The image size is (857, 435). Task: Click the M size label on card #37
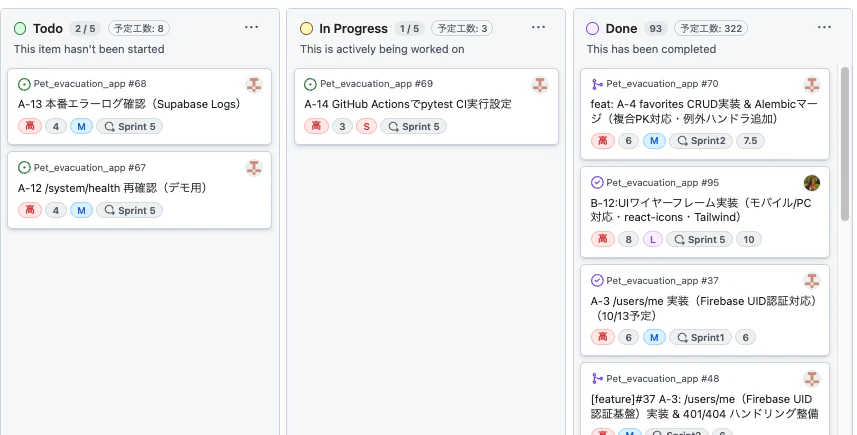(654, 338)
